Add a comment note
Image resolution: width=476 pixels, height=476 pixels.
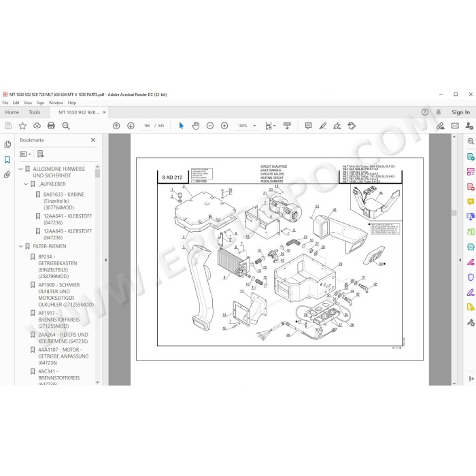[309, 126]
